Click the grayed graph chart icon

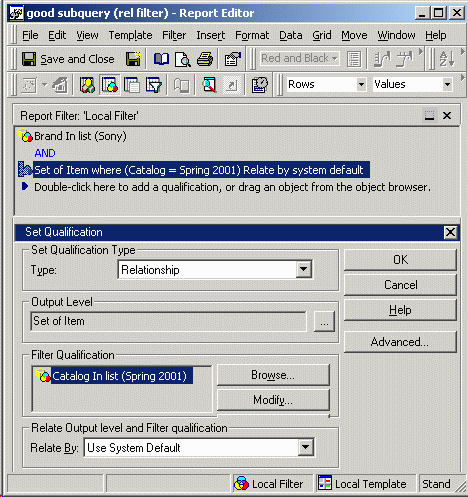coord(60,85)
